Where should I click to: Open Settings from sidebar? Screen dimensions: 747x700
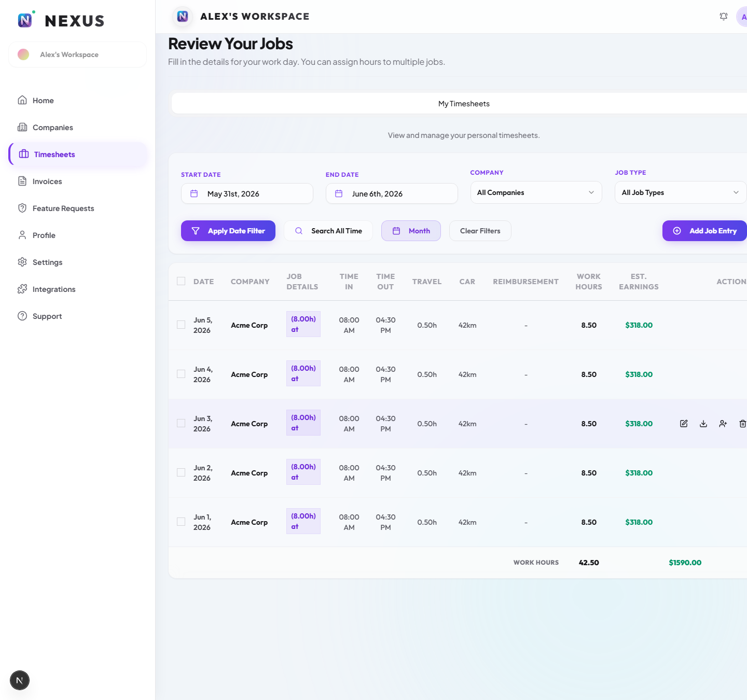[78, 262]
